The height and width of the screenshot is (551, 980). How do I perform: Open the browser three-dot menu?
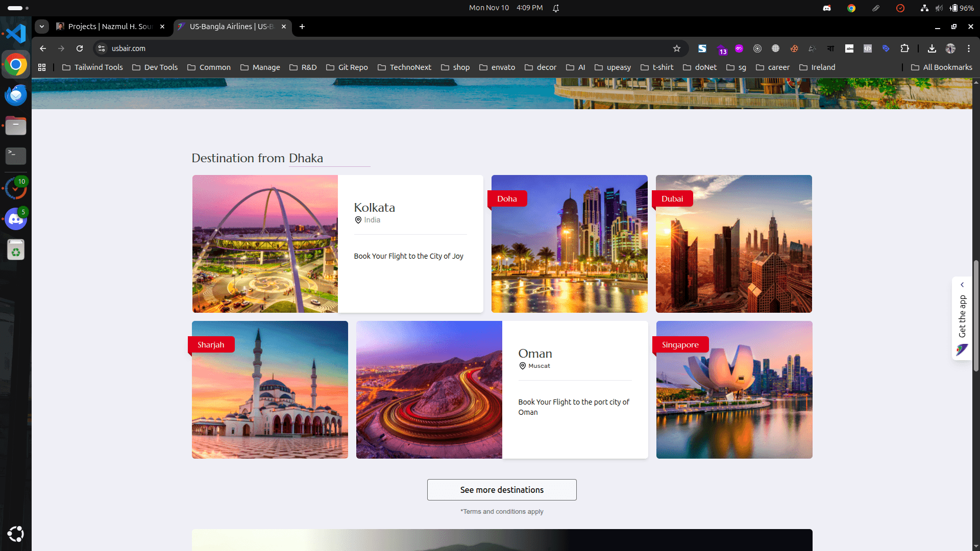pos(968,48)
